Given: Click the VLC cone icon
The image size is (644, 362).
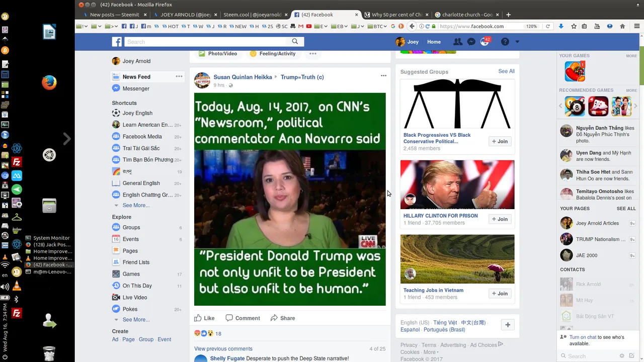Looking at the screenshot, I should click(17, 286).
